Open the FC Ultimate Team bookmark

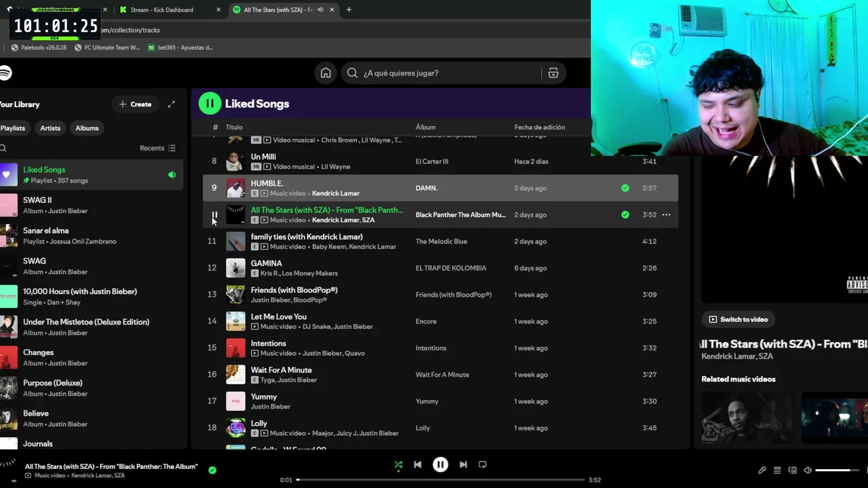pyautogui.click(x=107, y=48)
